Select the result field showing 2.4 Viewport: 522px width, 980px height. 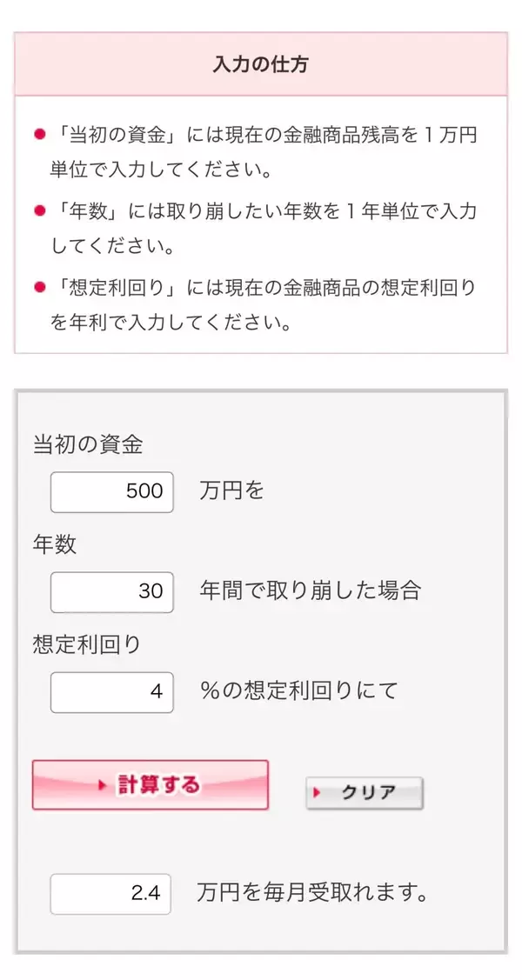point(110,894)
